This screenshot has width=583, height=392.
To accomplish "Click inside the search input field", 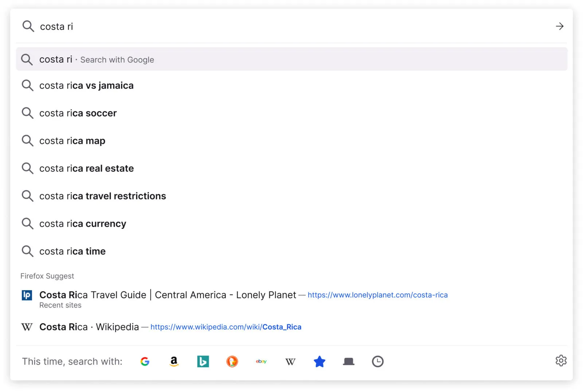I will (x=146, y=26).
